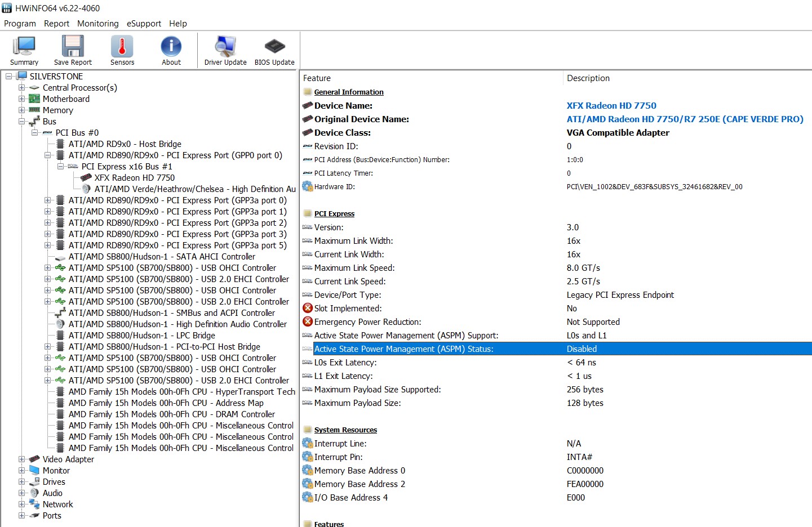Launch the Driver Update icon
Viewport: 812px width, 527px height.
[x=225, y=46]
